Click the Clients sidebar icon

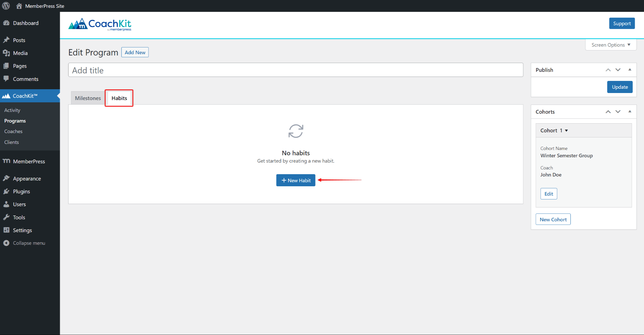(12, 141)
